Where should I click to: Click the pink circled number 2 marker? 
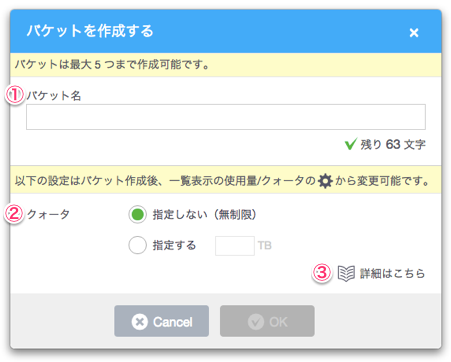coord(14,214)
